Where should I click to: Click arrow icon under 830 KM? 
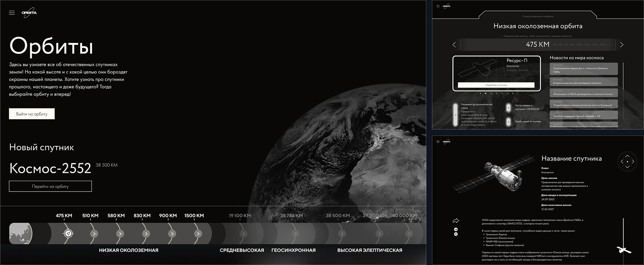pos(146,234)
